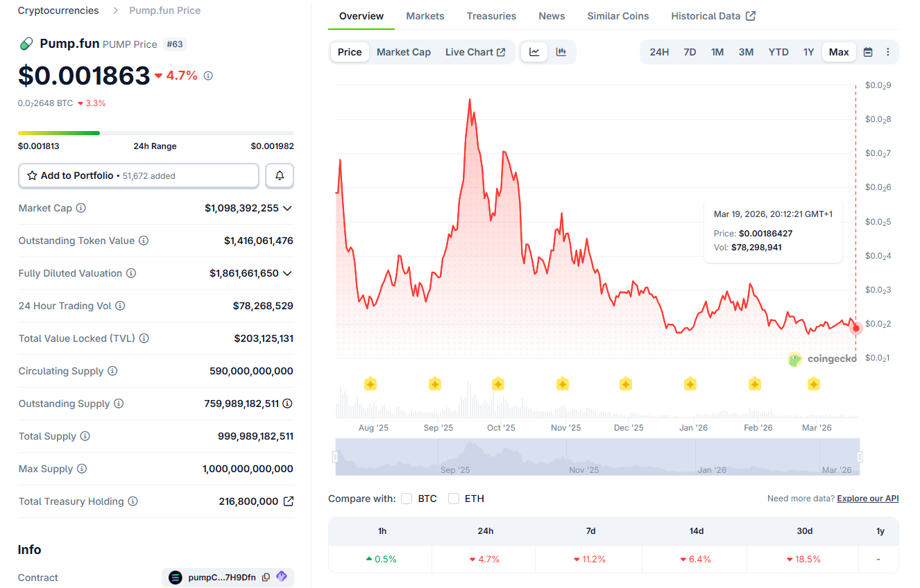Click the Total Value Locked info icon

[144, 338]
